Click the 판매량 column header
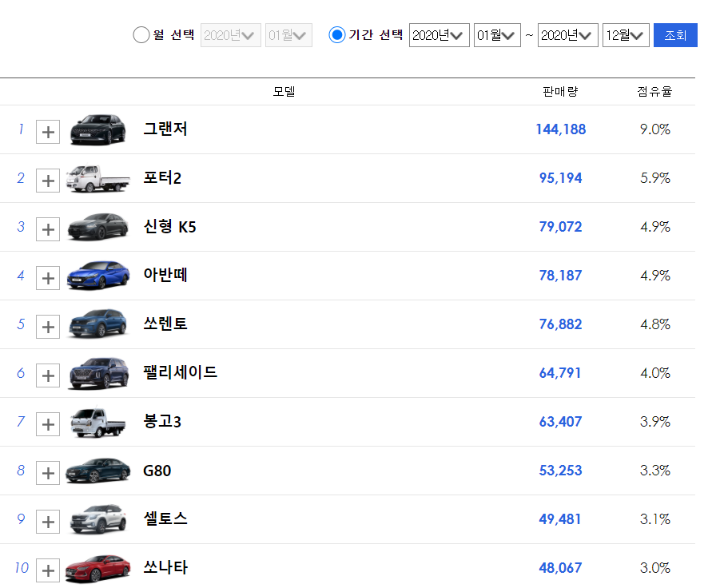Viewport: 716px width, 588px height. [560, 92]
